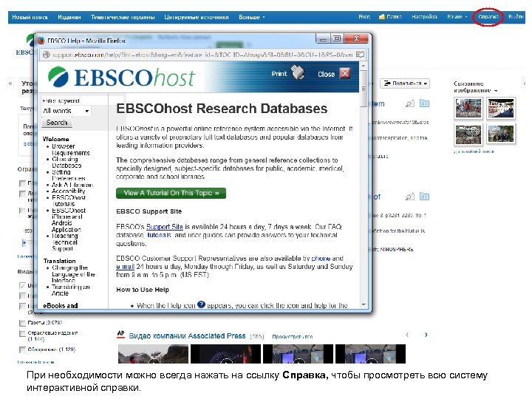Click the Firefox icon in the help window title
Screen dimensions: 532x399
point(41,41)
